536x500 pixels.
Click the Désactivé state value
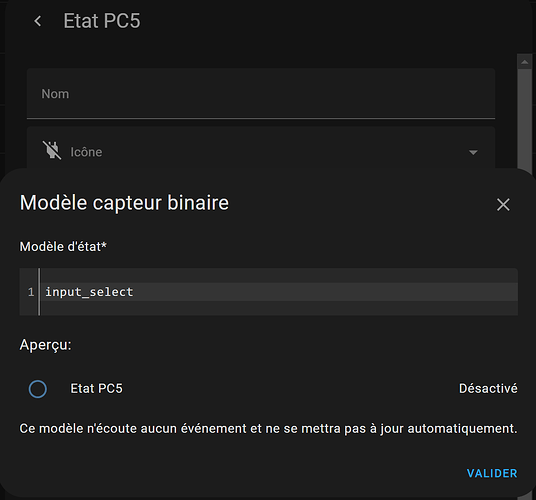[x=488, y=389]
